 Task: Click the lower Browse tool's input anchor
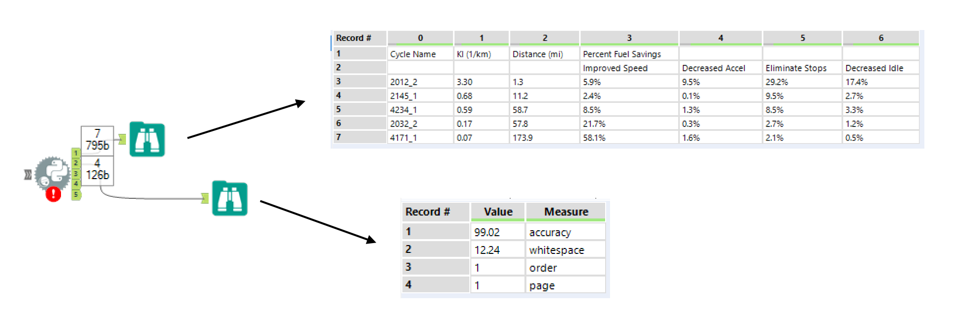click(x=205, y=198)
